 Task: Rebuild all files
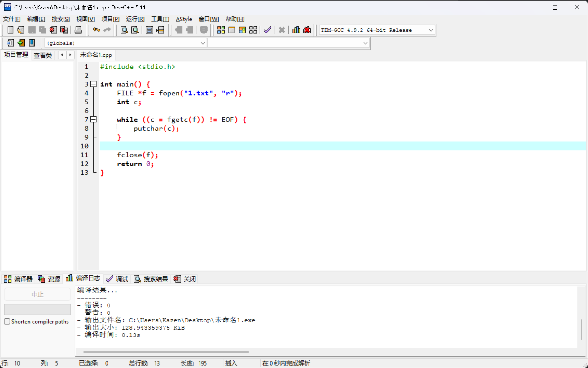tap(253, 30)
